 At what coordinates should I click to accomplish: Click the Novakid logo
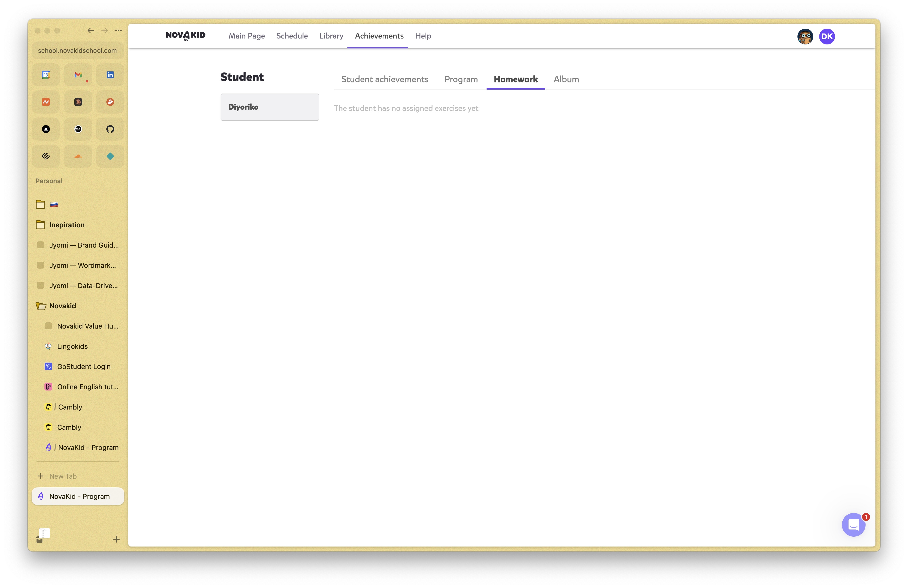coord(185,36)
